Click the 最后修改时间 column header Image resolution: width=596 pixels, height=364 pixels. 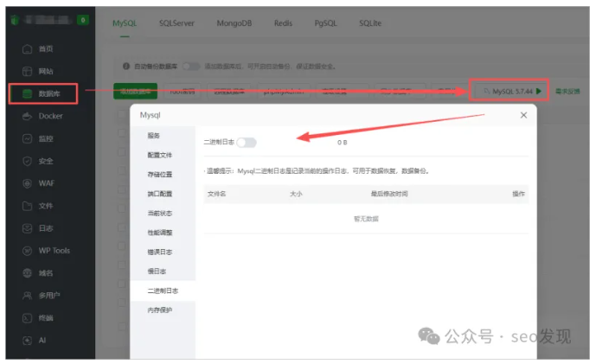(389, 194)
